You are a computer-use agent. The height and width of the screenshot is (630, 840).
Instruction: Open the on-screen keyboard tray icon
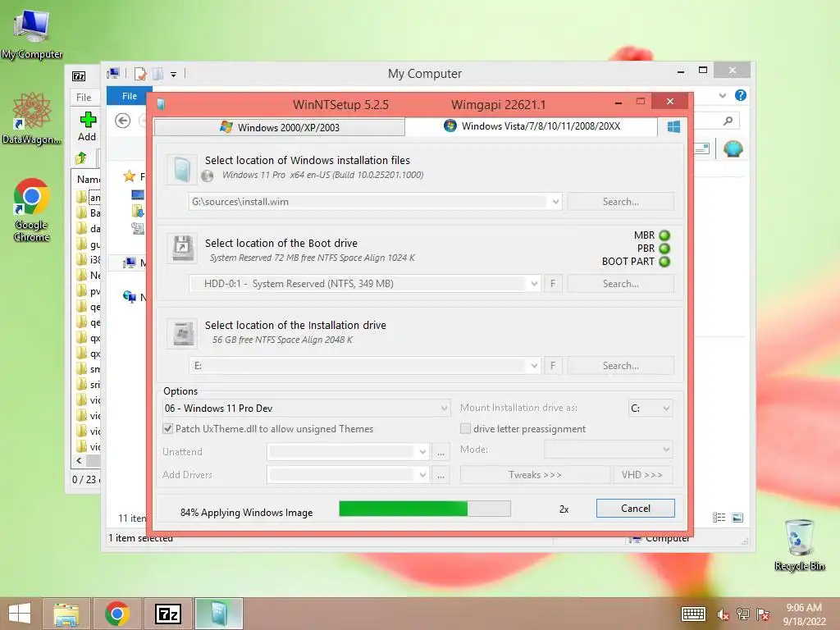(x=693, y=614)
